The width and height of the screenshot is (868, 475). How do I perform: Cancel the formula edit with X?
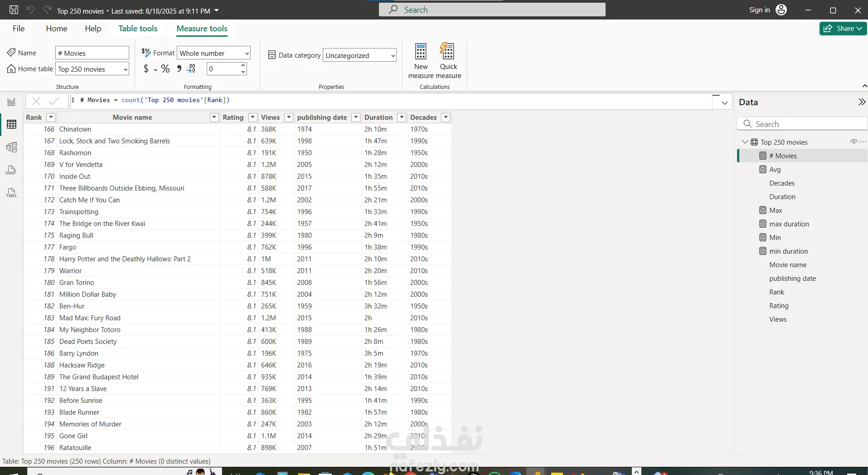point(36,101)
